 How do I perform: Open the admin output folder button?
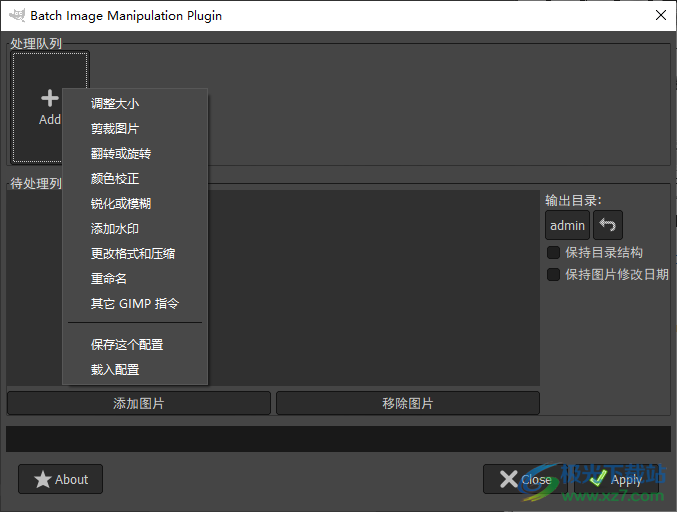pos(567,225)
